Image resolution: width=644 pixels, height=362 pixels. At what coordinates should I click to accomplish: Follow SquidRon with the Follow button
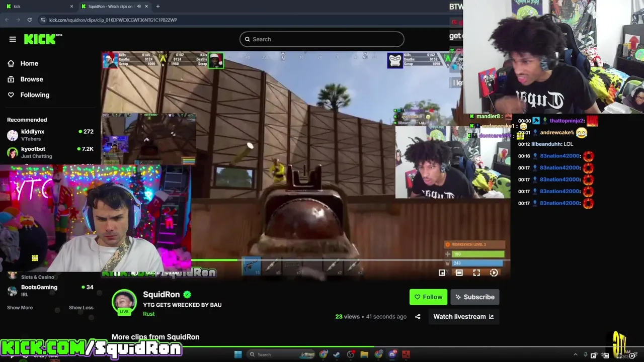(428, 297)
